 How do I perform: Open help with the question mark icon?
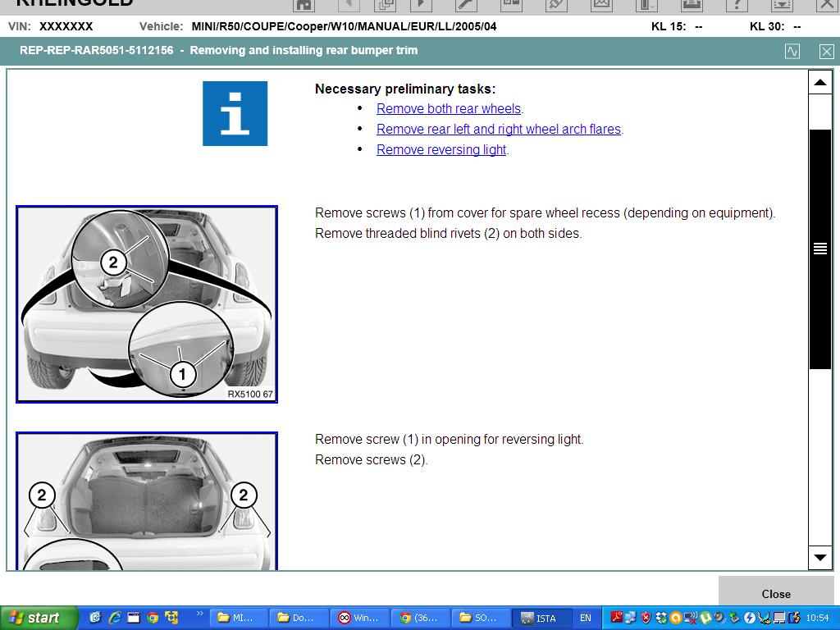[x=737, y=5]
